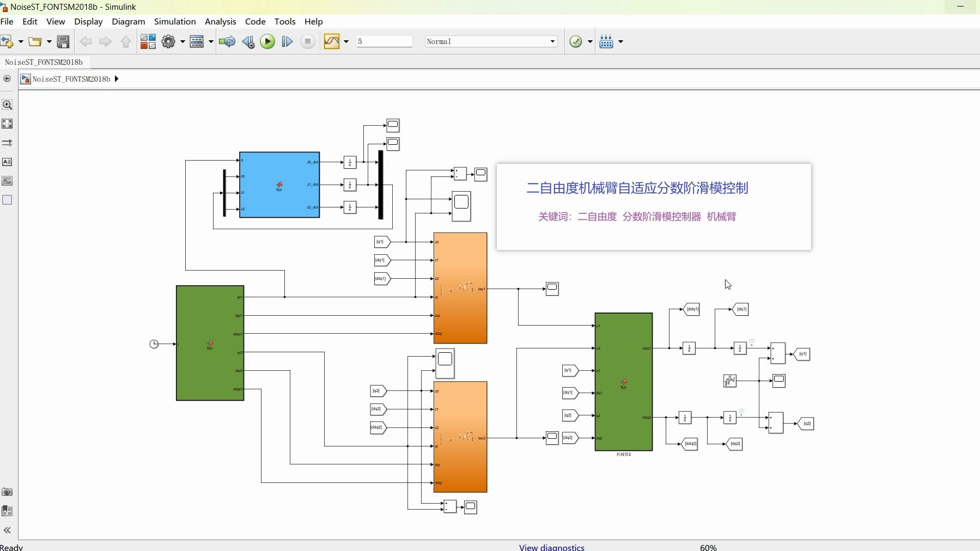The height and width of the screenshot is (551, 980).
Task: Click the viewmarks icon above the collapse arrows
Action: click(7, 511)
